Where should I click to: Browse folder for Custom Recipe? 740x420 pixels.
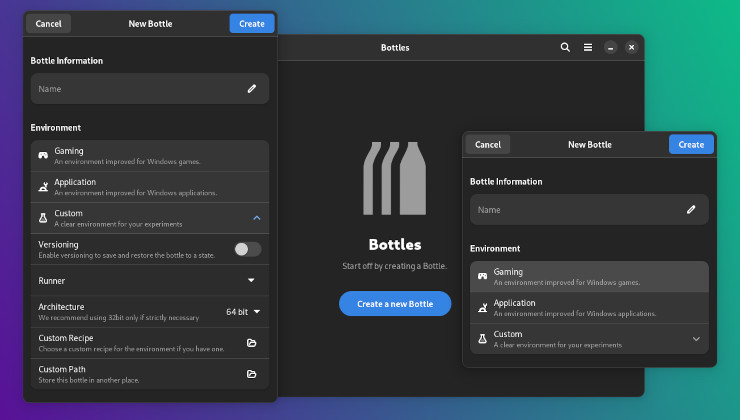(x=251, y=343)
